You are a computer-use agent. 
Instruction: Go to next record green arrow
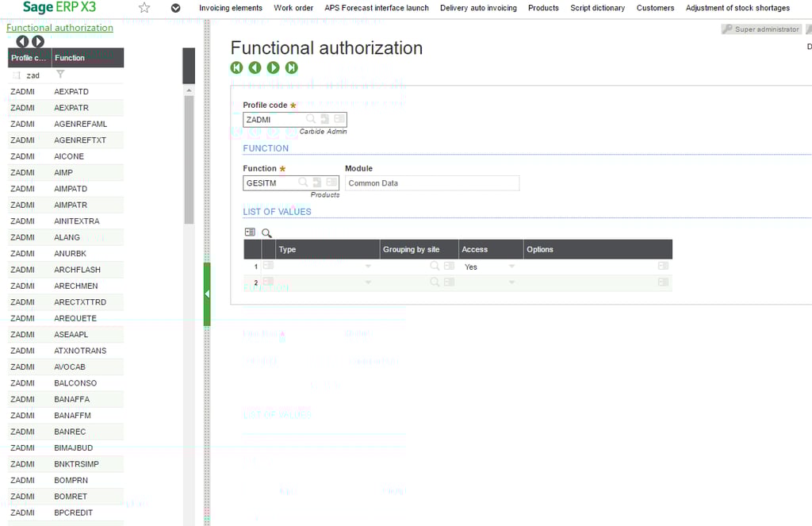tap(273, 67)
